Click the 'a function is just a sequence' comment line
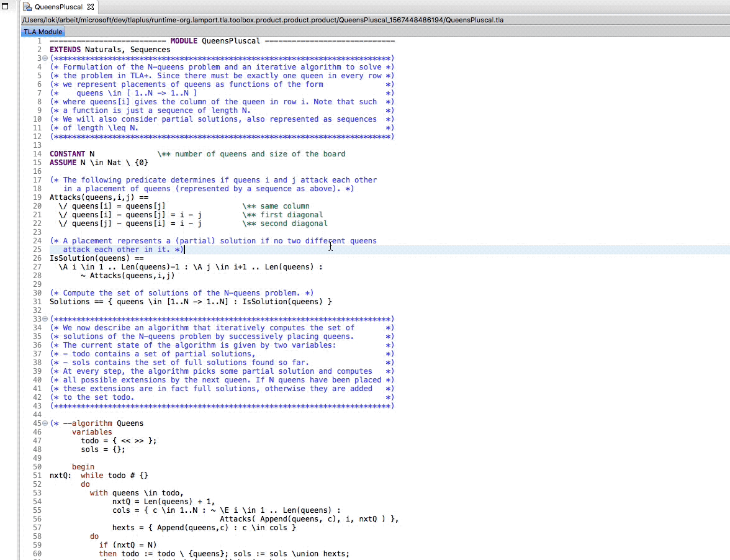This screenshot has width=730, height=560. [222, 111]
